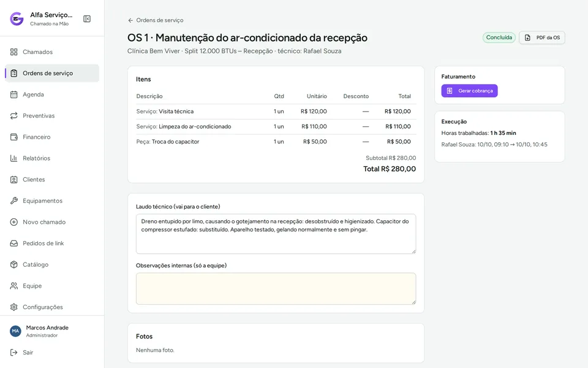Click the Observações internas text area

tap(276, 288)
